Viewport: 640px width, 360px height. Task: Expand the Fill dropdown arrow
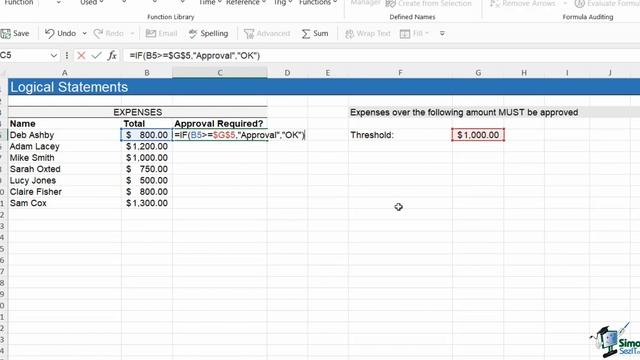pyautogui.click(x=427, y=33)
